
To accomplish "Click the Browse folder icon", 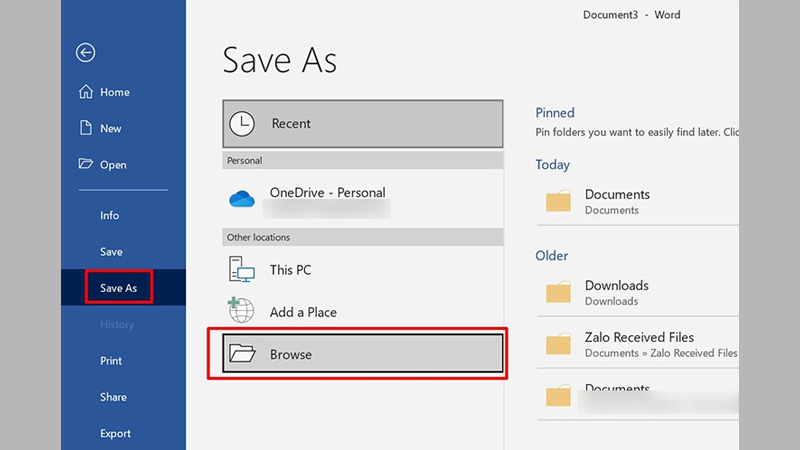I will (x=242, y=354).
